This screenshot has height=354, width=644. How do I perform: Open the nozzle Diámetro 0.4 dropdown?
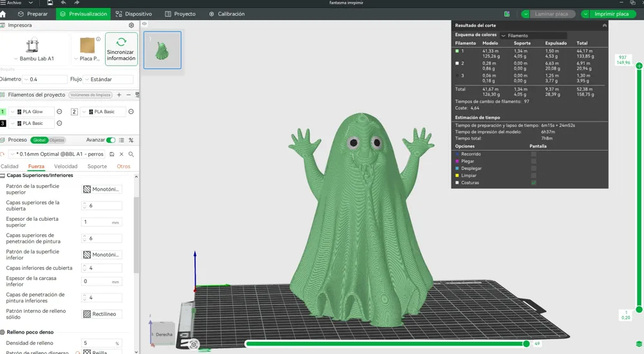tap(44, 79)
